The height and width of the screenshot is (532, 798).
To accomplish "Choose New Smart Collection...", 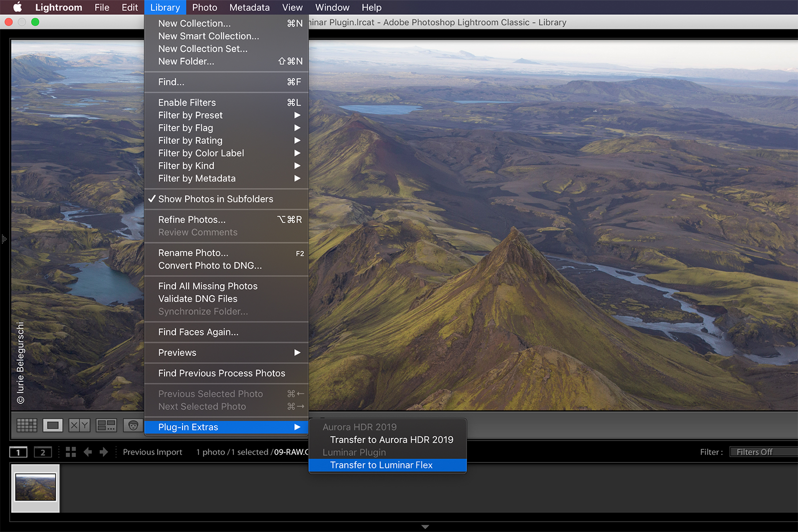I will pyautogui.click(x=226, y=36).
